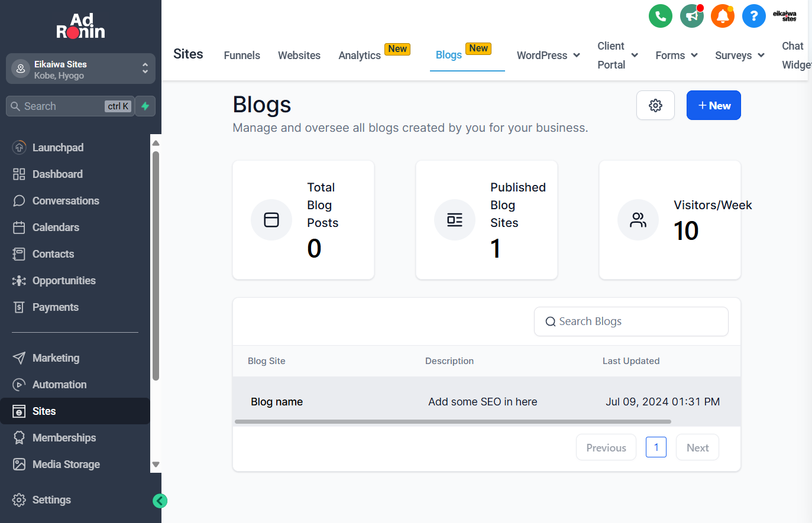Screen dimensions: 812x523
Task: Click the Ad Ronin logo
Action: pyautogui.click(x=80, y=26)
